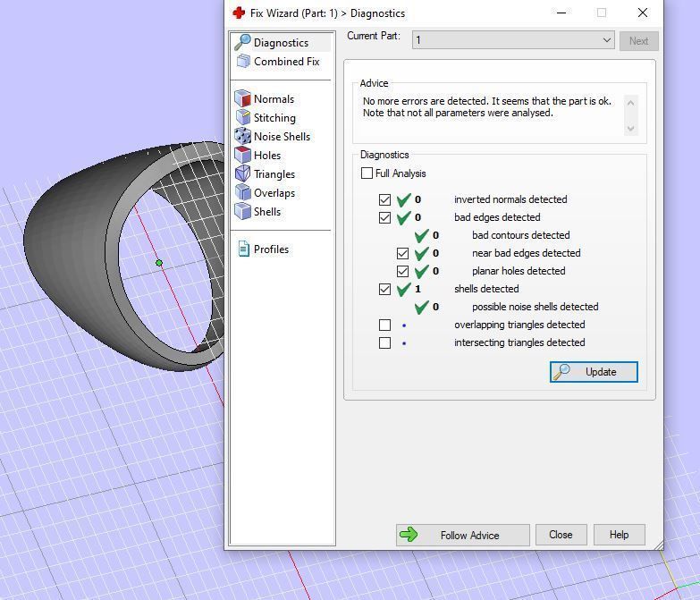Click the red cross Fix Wizard icon
This screenshot has width=700, height=600.
[239, 13]
